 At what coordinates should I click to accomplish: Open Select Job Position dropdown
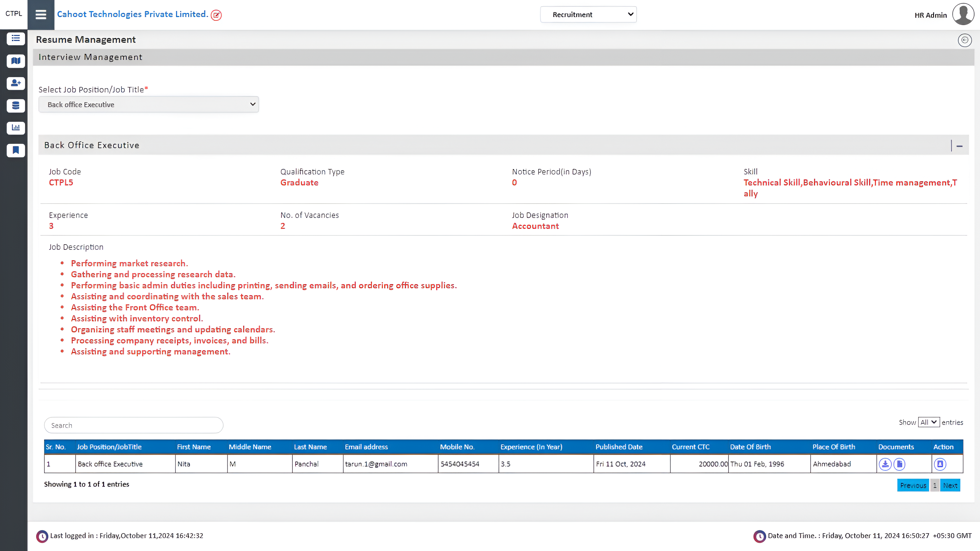(x=149, y=104)
